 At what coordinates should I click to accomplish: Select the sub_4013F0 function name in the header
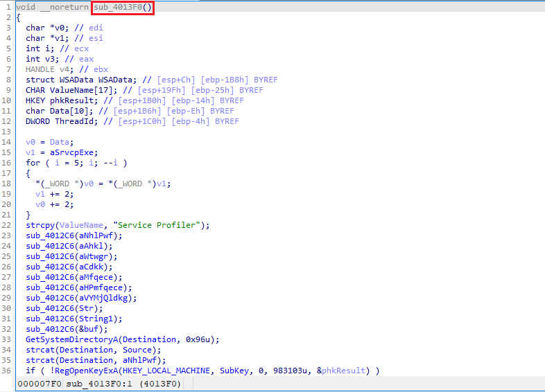118,7
